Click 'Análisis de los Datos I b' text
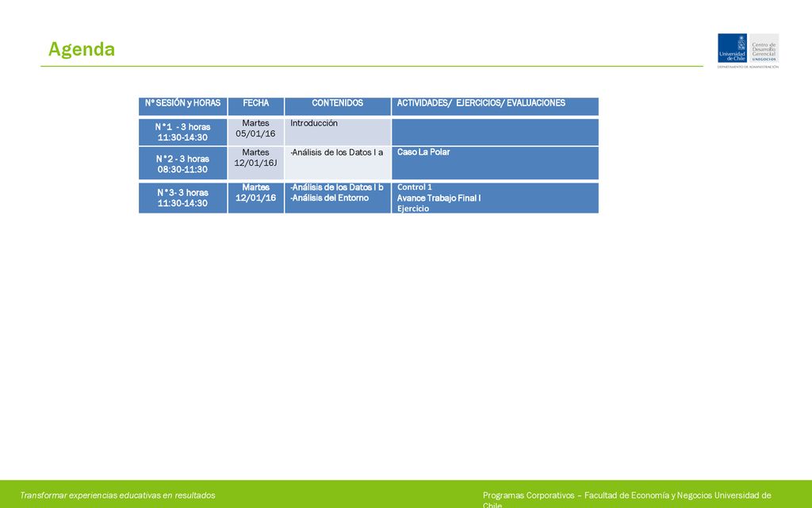 coord(336,187)
